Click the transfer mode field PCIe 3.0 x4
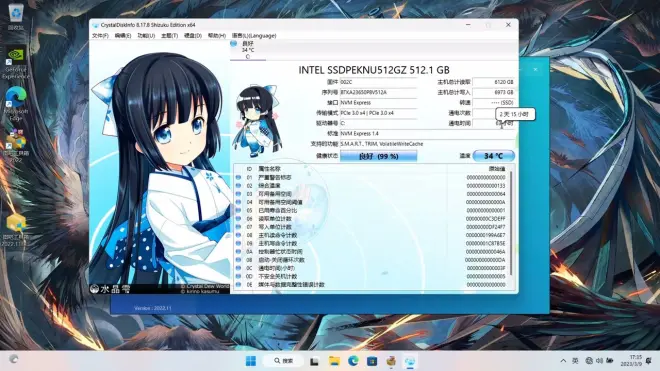This screenshot has width=660, height=371. (378, 113)
